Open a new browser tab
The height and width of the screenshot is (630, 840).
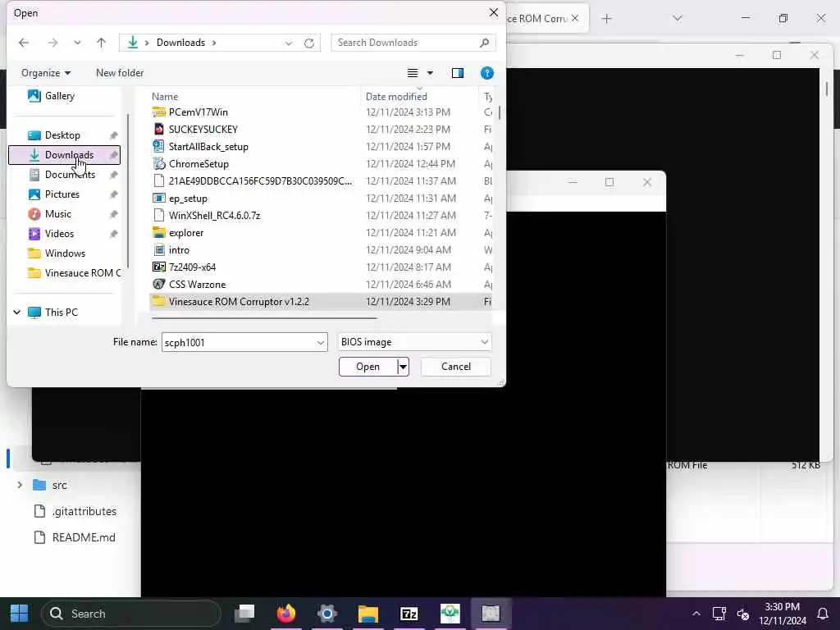tap(606, 19)
